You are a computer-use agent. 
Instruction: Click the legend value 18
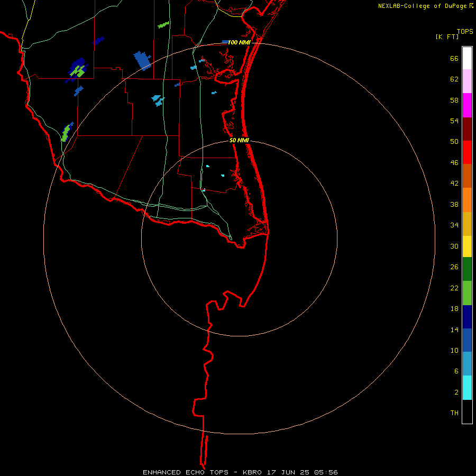(454, 309)
